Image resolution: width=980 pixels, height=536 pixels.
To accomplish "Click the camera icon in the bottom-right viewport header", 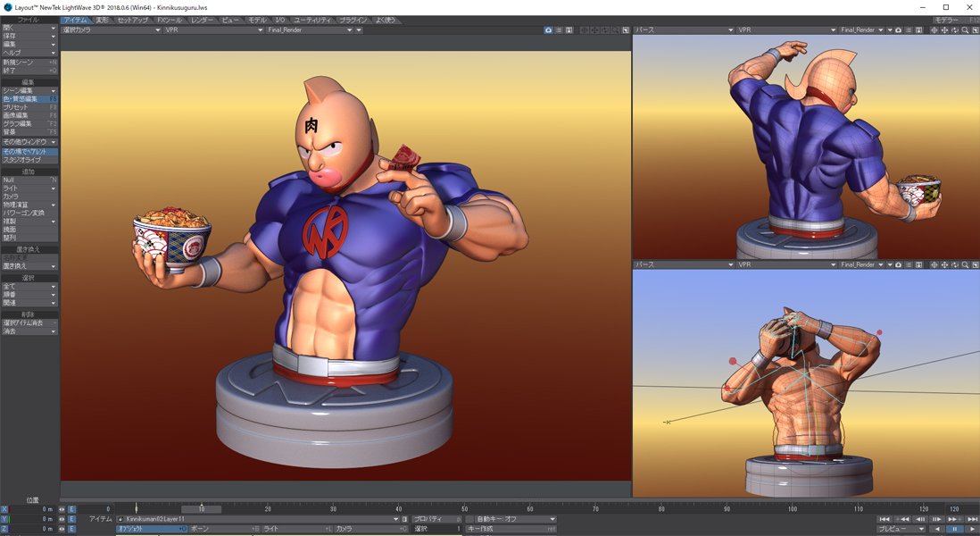I will pyautogui.click(x=898, y=264).
